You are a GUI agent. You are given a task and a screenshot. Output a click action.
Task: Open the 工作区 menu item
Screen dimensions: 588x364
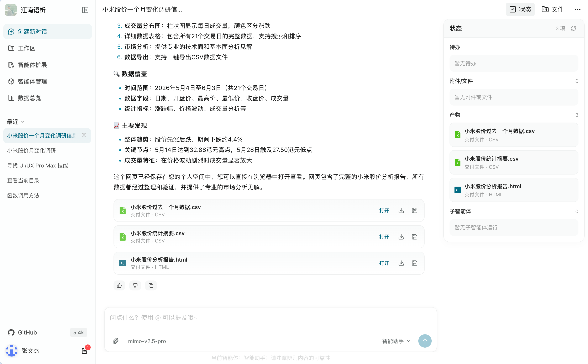coord(47,48)
